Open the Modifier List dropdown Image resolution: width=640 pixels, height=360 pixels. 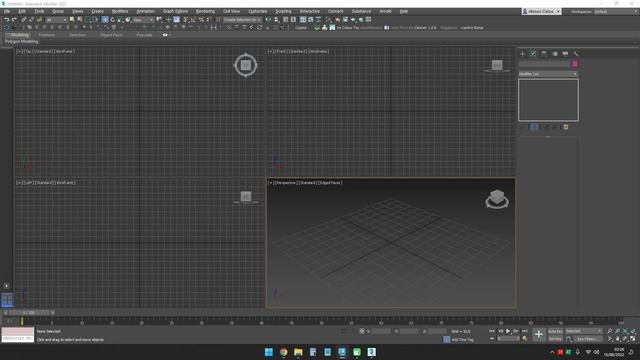coord(548,74)
